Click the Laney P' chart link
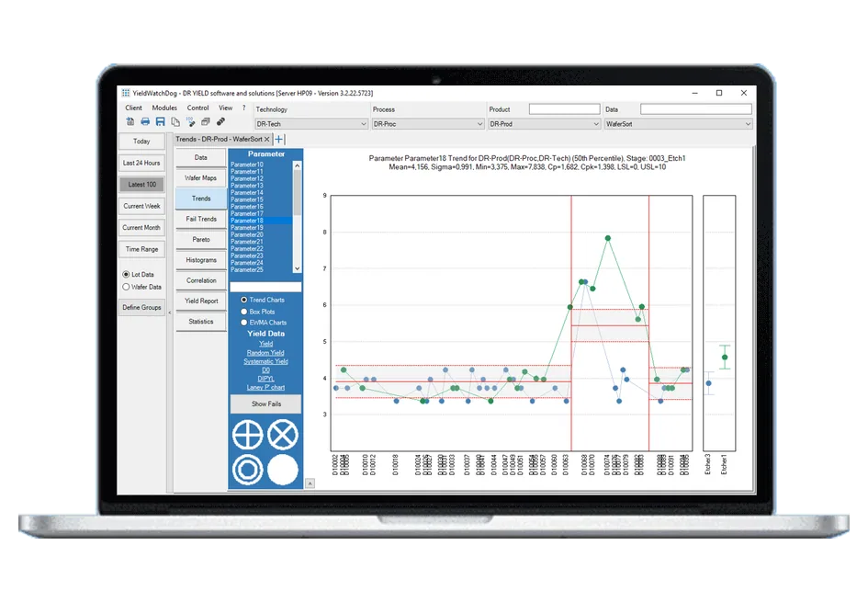This screenshot has width=868, height=602. click(265, 388)
